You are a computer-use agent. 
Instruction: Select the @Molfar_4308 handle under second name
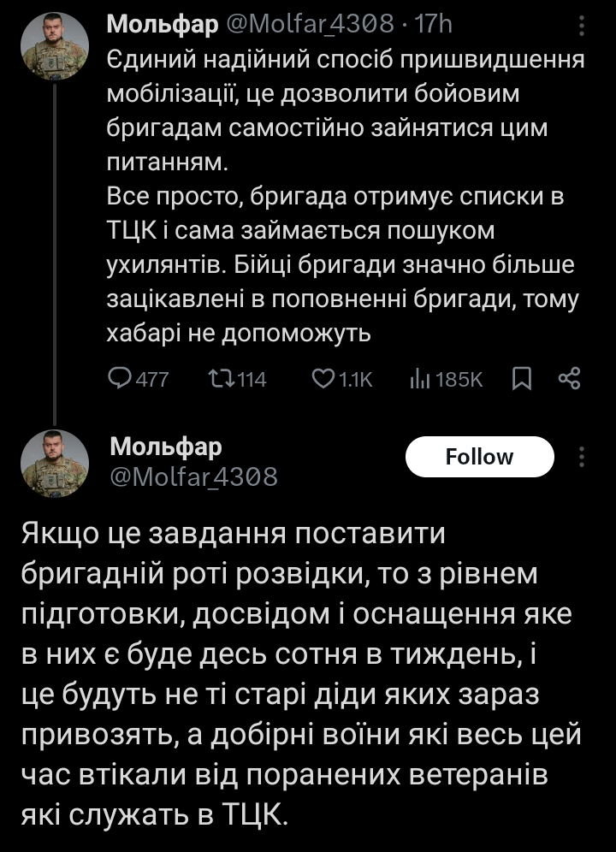pos(194,476)
